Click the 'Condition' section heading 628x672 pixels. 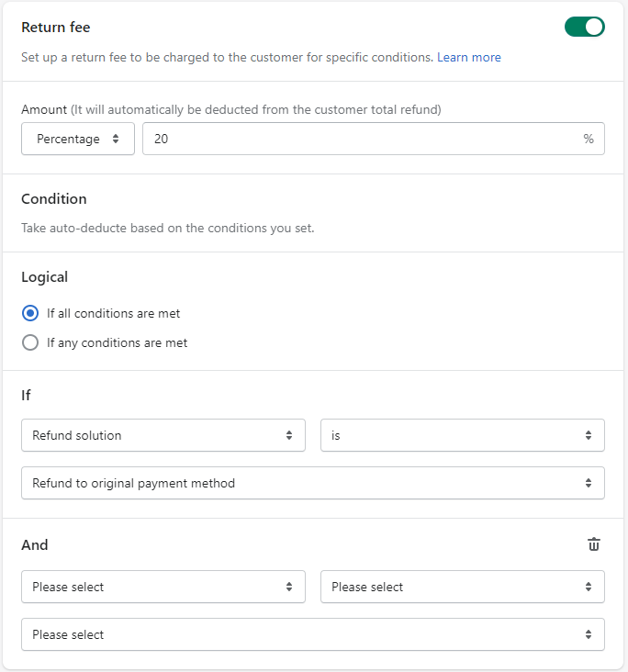coord(54,199)
